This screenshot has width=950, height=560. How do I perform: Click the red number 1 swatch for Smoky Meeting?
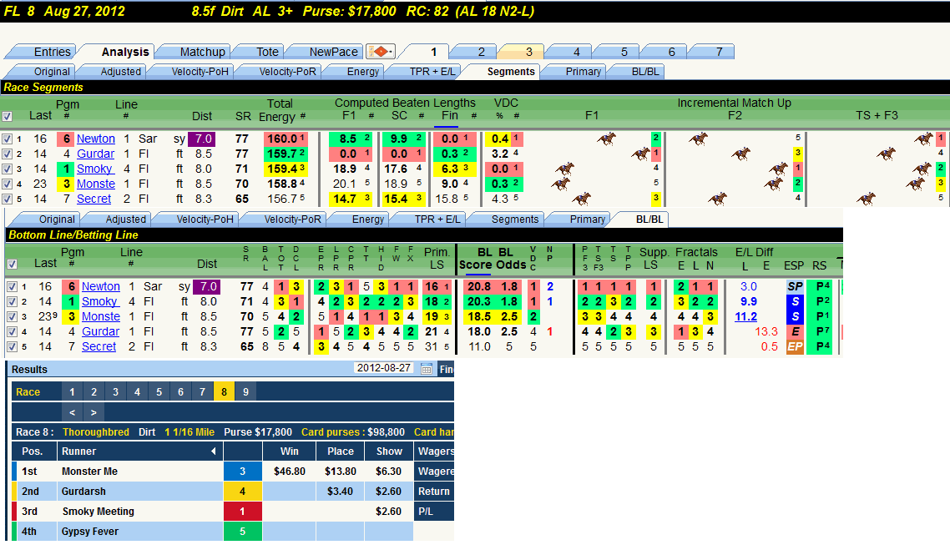point(242,511)
